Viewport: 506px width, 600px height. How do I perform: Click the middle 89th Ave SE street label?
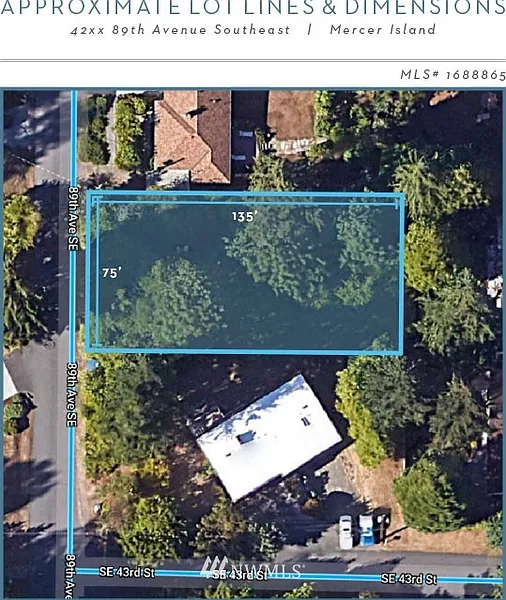[72, 394]
